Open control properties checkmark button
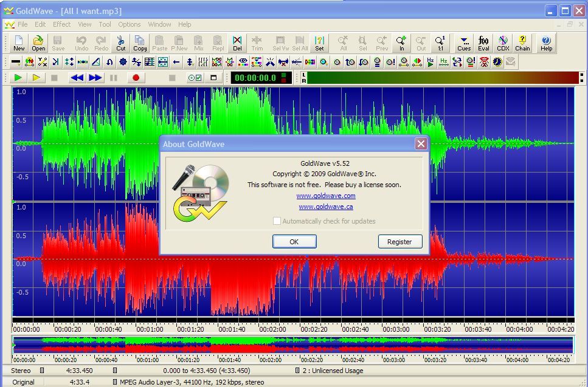The width and height of the screenshot is (588, 387). 195,78
